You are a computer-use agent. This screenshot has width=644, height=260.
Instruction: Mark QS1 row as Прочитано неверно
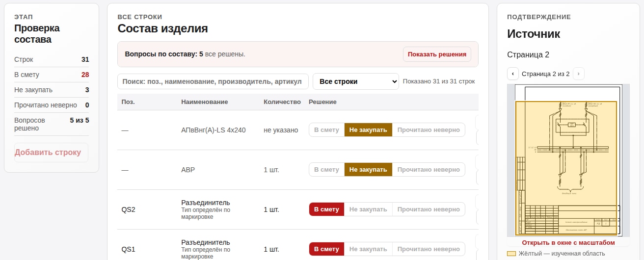coord(429,249)
